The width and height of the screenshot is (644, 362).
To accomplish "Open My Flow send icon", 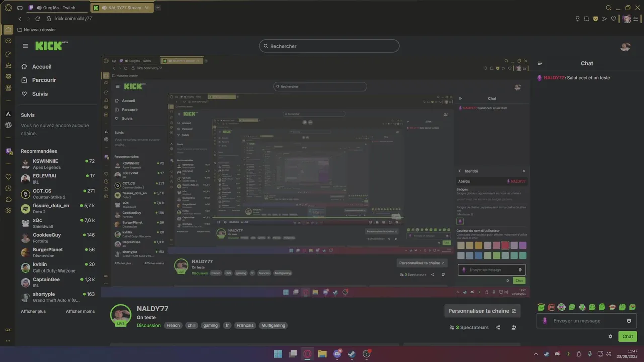I will tap(605, 19).
